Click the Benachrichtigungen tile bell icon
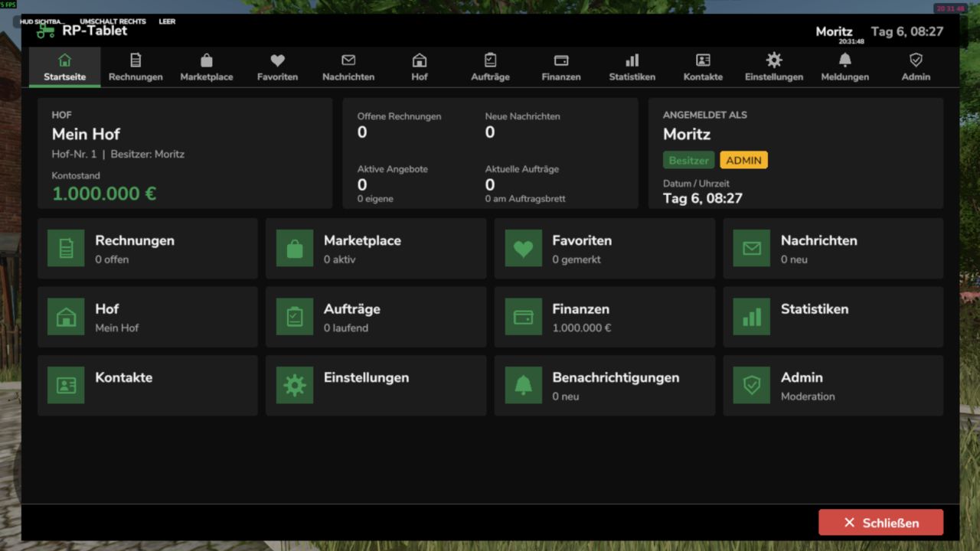The width and height of the screenshot is (980, 551). point(524,385)
